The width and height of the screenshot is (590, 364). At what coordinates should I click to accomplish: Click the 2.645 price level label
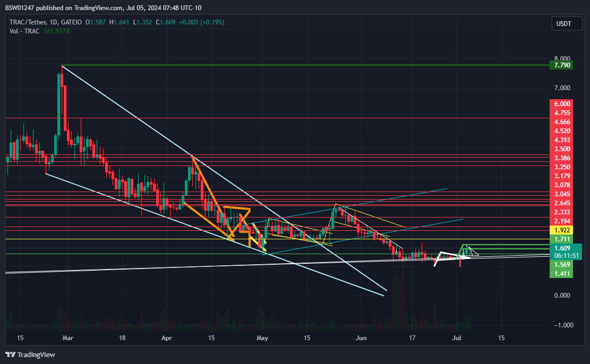pyautogui.click(x=561, y=203)
